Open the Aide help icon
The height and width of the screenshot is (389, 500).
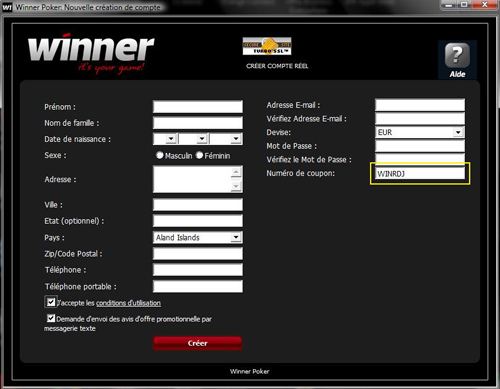click(x=457, y=59)
